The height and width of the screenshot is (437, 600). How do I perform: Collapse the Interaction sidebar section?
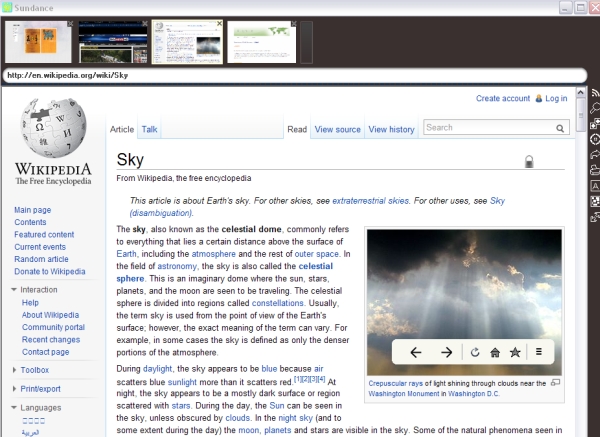click(14, 290)
